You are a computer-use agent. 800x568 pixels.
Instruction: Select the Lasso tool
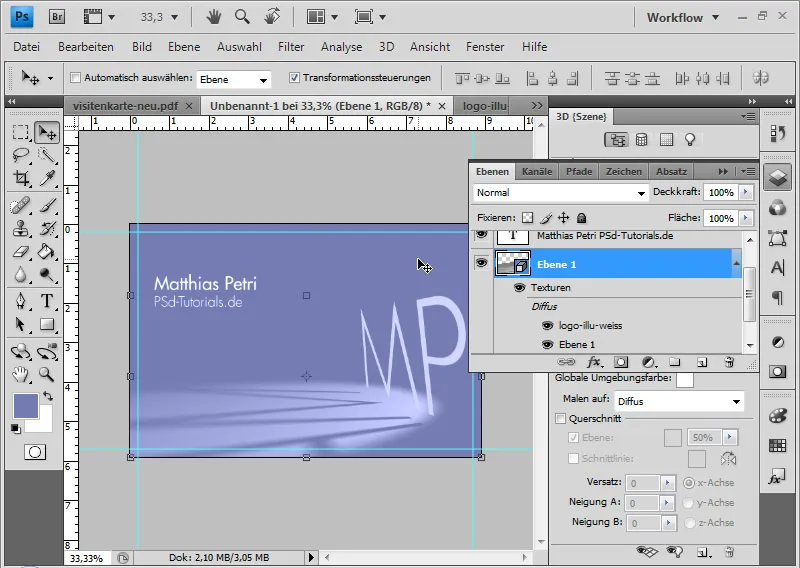coord(20,155)
